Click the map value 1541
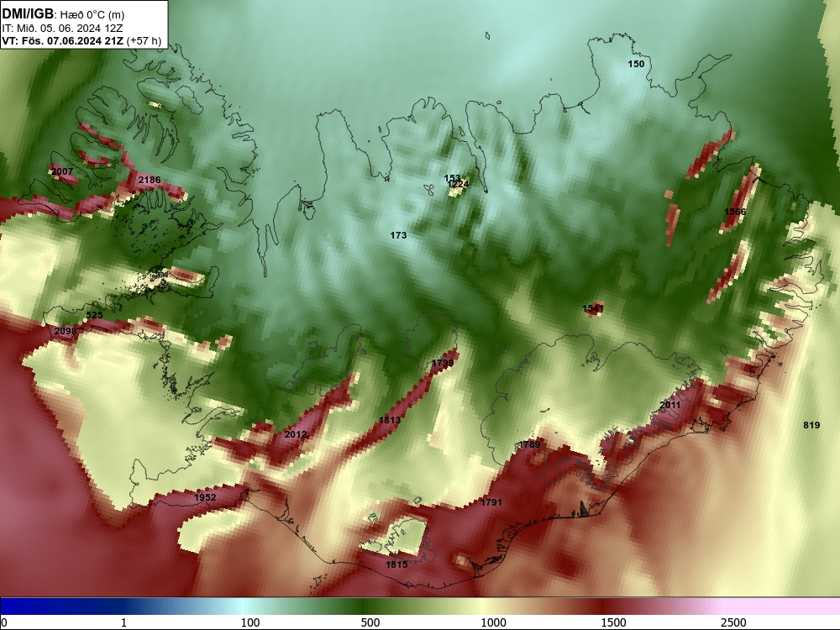The height and width of the screenshot is (630, 840). [593, 308]
